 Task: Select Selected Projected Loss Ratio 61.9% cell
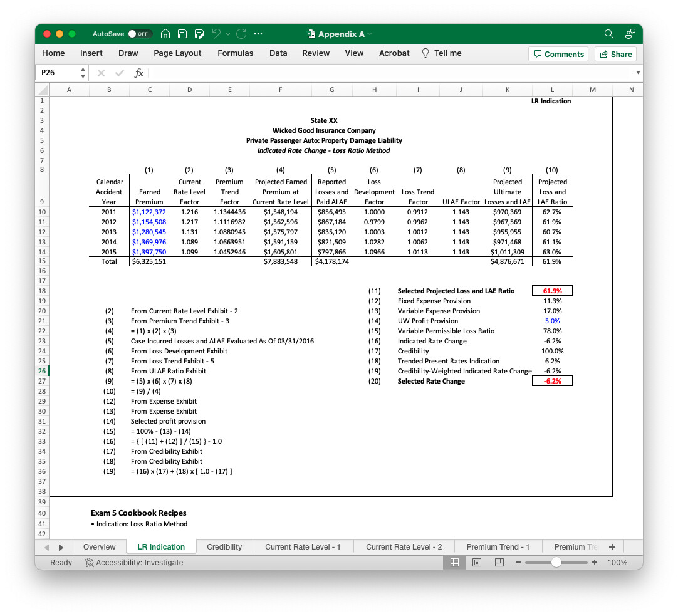[x=552, y=291]
